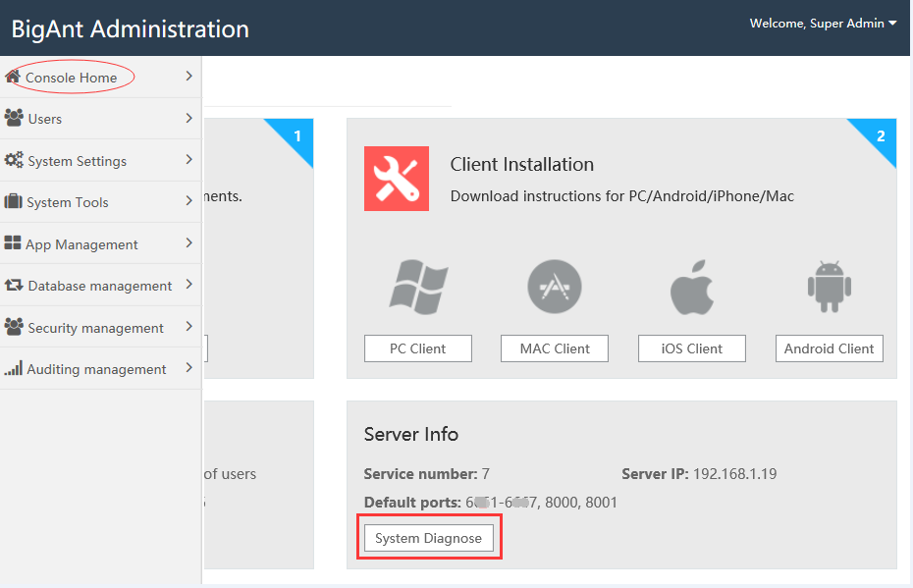The width and height of the screenshot is (913, 588).
Task: Click the Server Info heading
Action: pyautogui.click(x=411, y=434)
